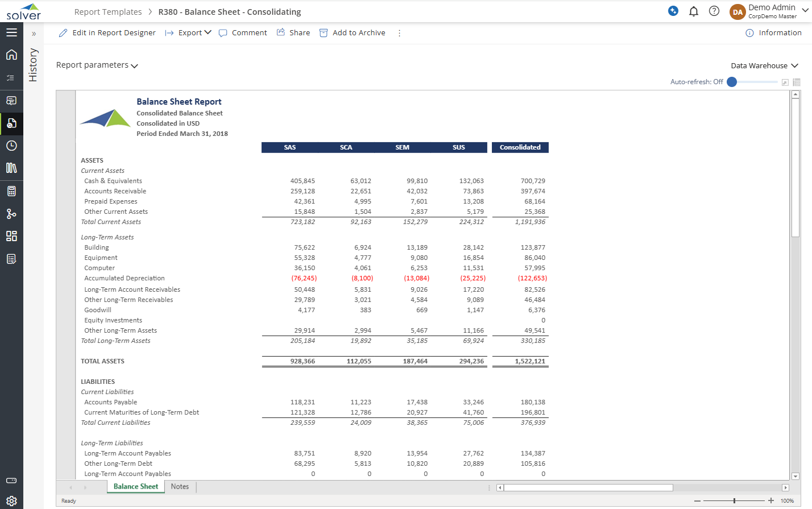The width and height of the screenshot is (812, 509).
Task: Toggle the Auto-refresh switch
Action: 732,82
